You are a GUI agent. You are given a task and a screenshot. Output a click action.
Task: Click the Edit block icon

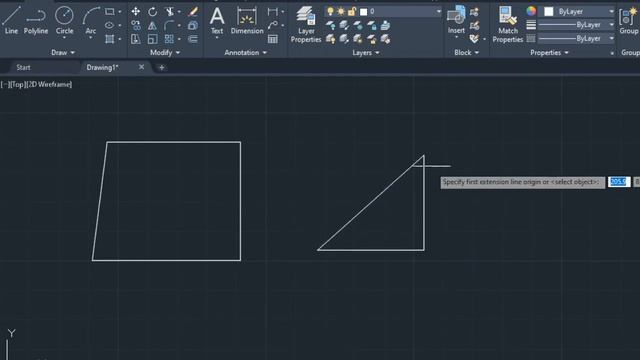[474, 26]
